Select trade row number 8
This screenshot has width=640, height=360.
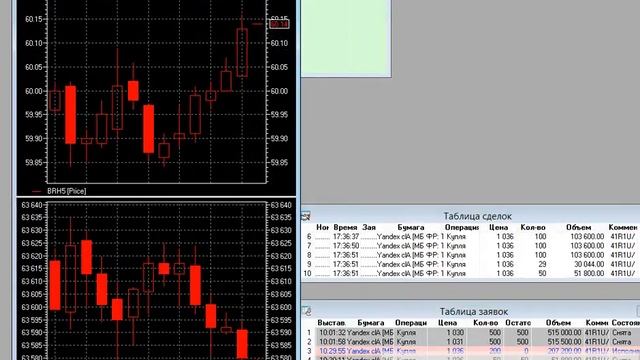coord(471,255)
